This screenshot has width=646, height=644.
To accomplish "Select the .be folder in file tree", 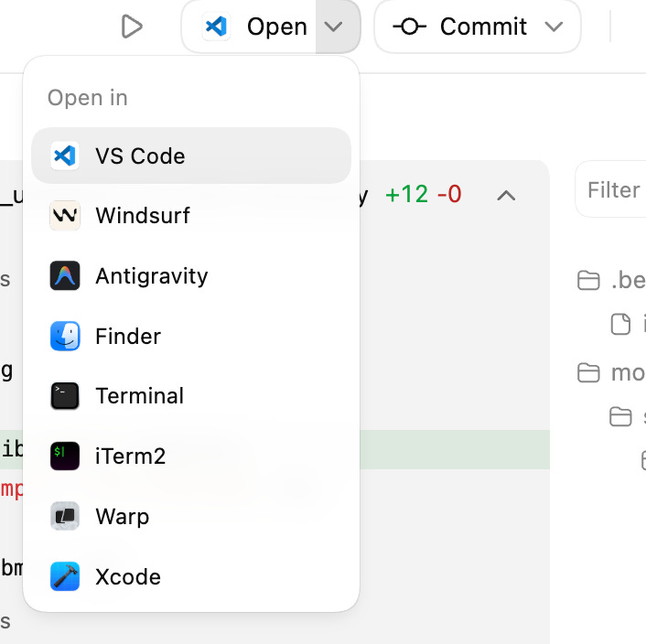I will point(611,281).
